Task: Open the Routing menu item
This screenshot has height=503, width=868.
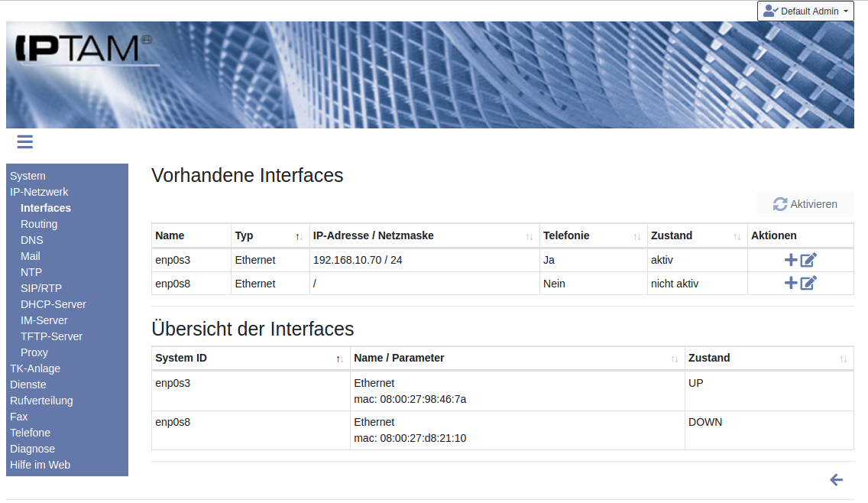Action: pyautogui.click(x=39, y=224)
